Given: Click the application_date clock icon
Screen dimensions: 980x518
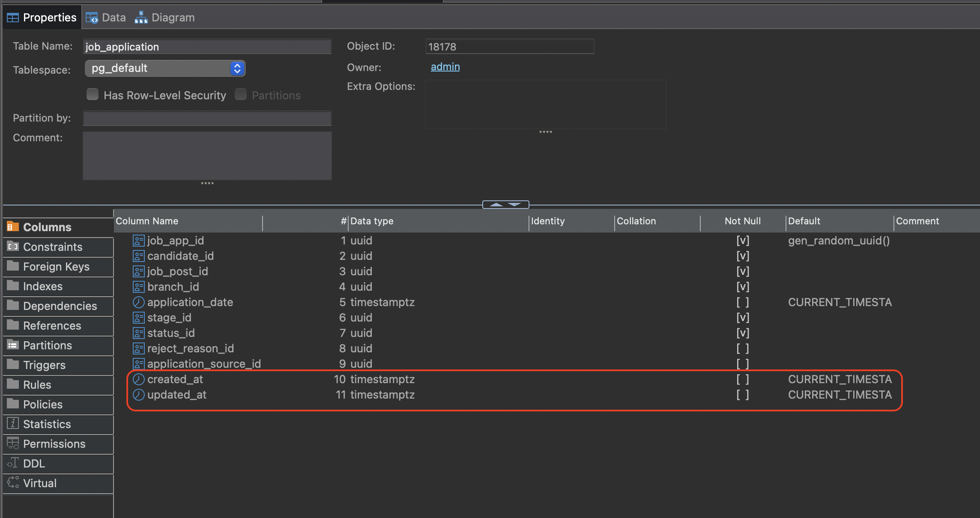Looking at the screenshot, I should coord(138,302).
